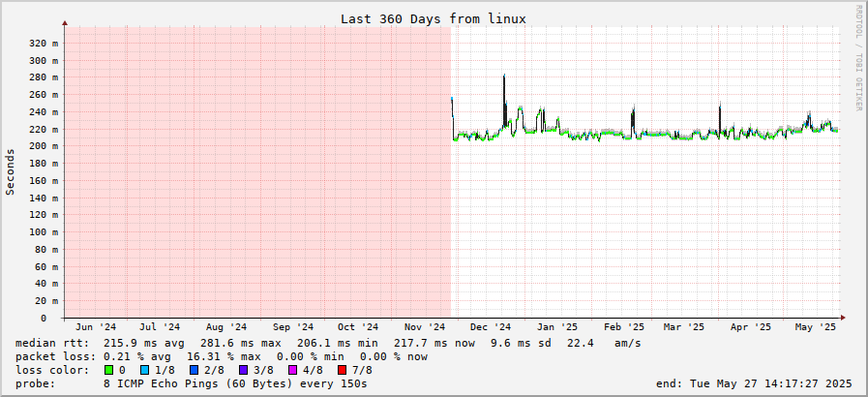868x397 pixels.
Task: Click the "Jun '24" x-axis label
Action: tap(97, 327)
